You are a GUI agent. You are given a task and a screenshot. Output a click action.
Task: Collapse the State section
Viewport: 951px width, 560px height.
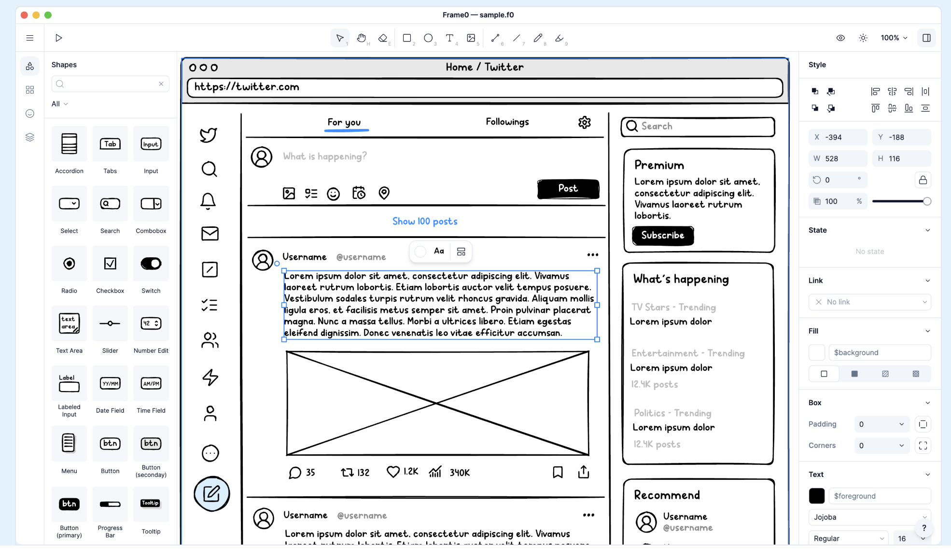[927, 230]
